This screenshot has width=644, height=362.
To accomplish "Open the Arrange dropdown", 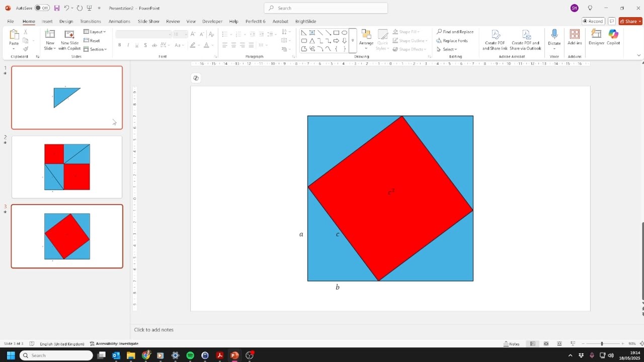I will click(x=366, y=40).
